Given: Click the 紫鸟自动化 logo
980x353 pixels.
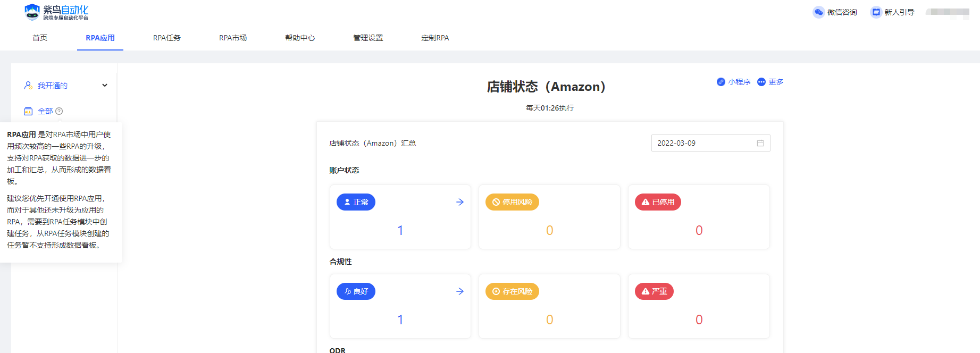Looking at the screenshot, I should click(56, 12).
